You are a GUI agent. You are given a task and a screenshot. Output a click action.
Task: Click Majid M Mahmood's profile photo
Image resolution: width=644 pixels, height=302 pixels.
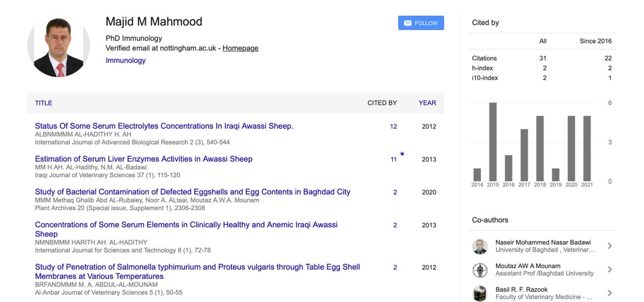pos(58,46)
